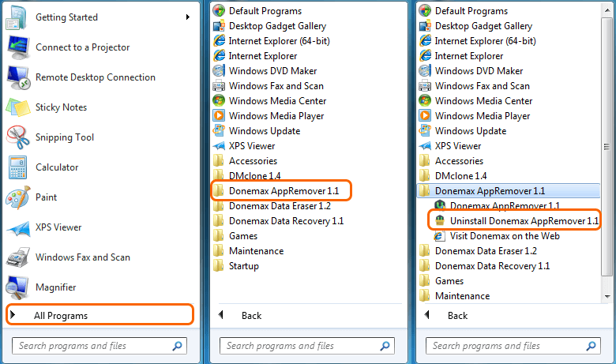
Task: Expand All Programs list
Action: tap(100, 315)
